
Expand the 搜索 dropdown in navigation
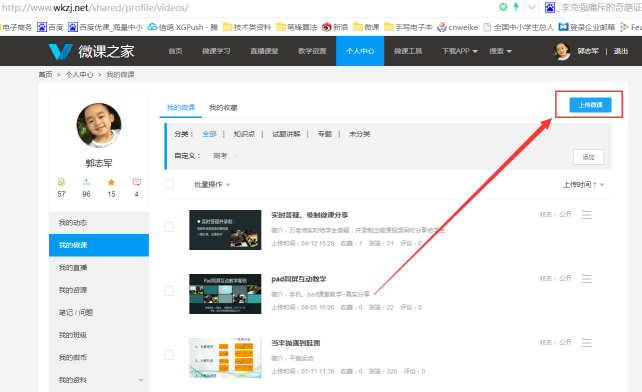[500, 51]
